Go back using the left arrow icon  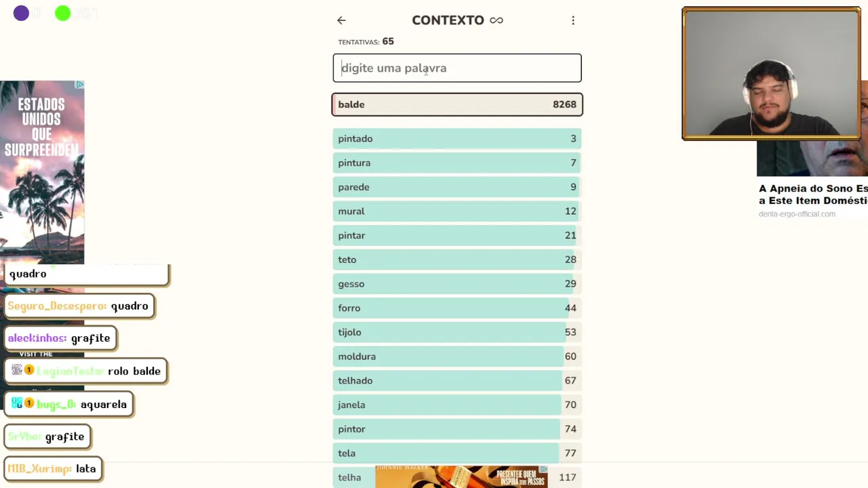(341, 20)
